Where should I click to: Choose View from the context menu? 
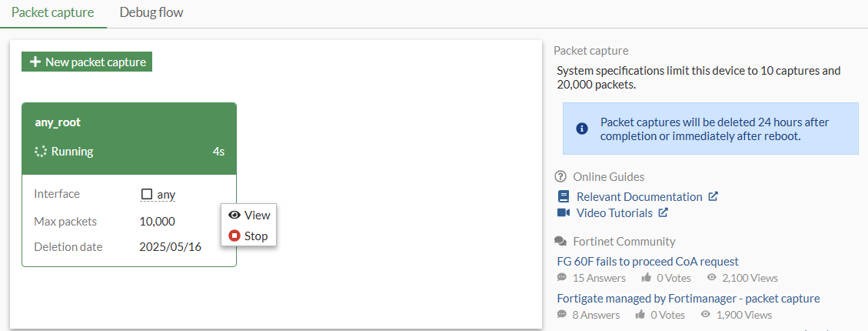click(257, 216)
